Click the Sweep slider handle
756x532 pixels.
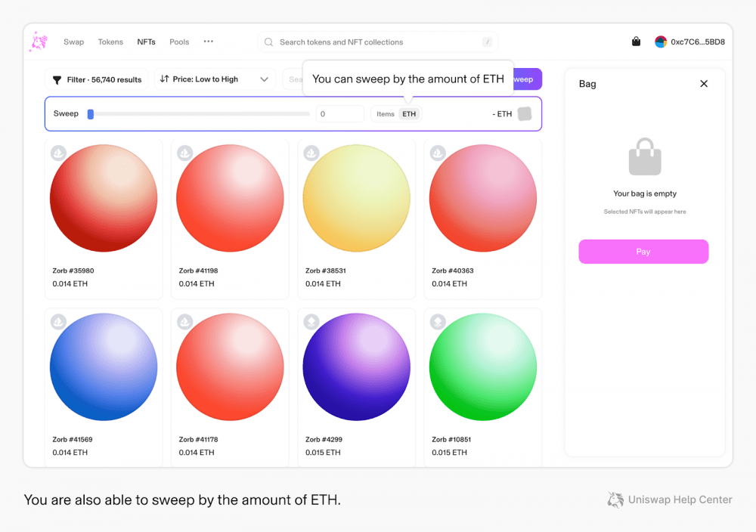point(90,114)
